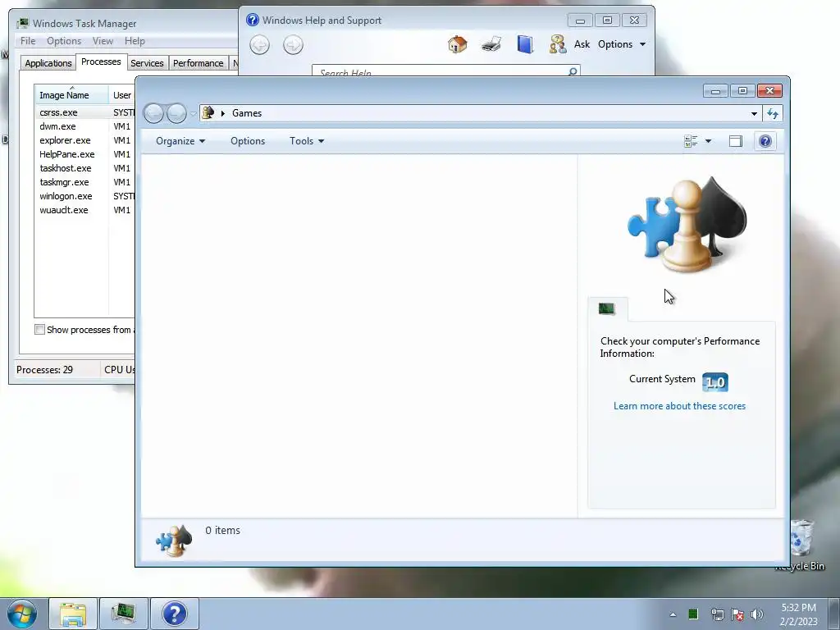This screenshot has height=630, width=840.
Task: Open Browse Help book icon
Action: click(525, 44)
